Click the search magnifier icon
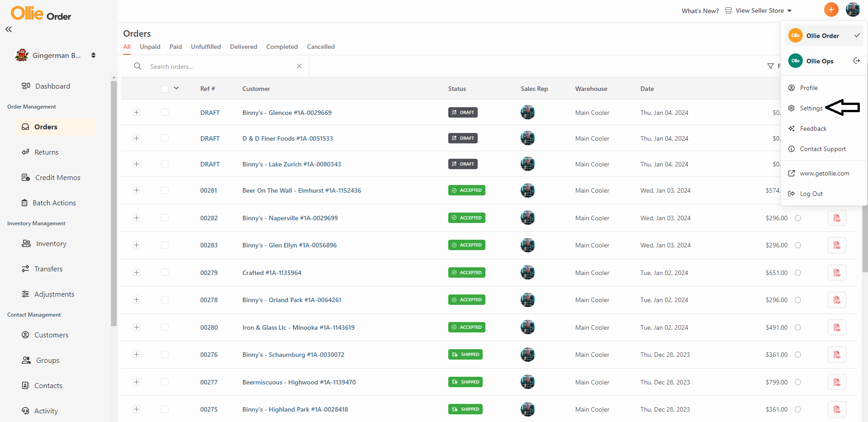The image size is (868, 422). point(138,66)
